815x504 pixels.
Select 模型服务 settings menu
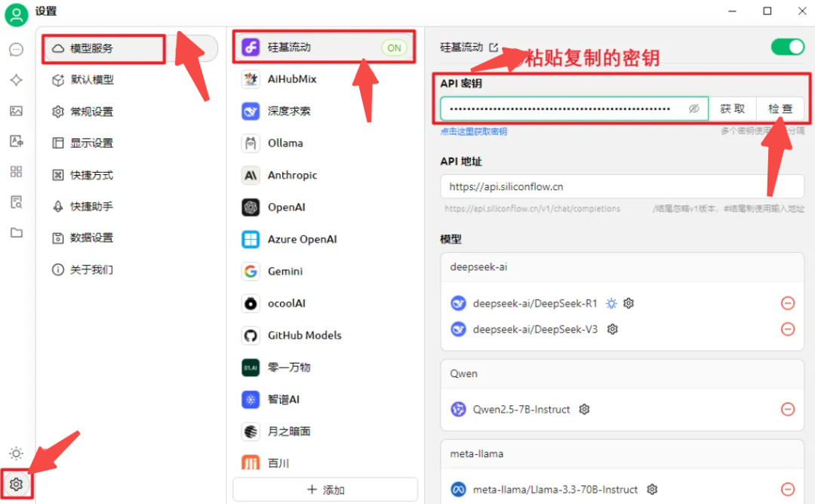coord(131,48)
